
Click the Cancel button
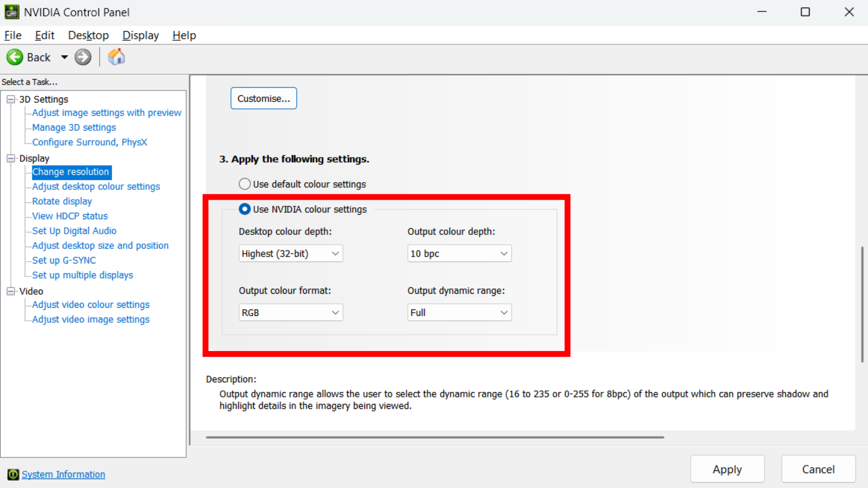(818, 469)
